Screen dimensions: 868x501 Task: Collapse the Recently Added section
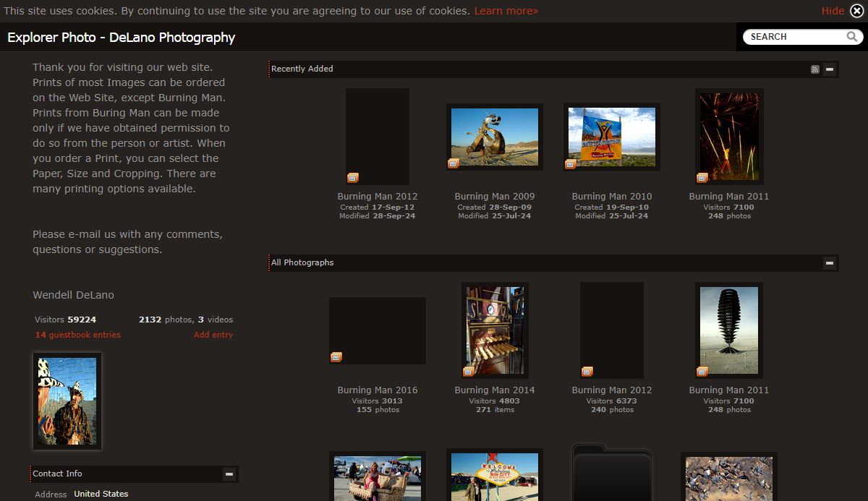click(x=830, y=69)
